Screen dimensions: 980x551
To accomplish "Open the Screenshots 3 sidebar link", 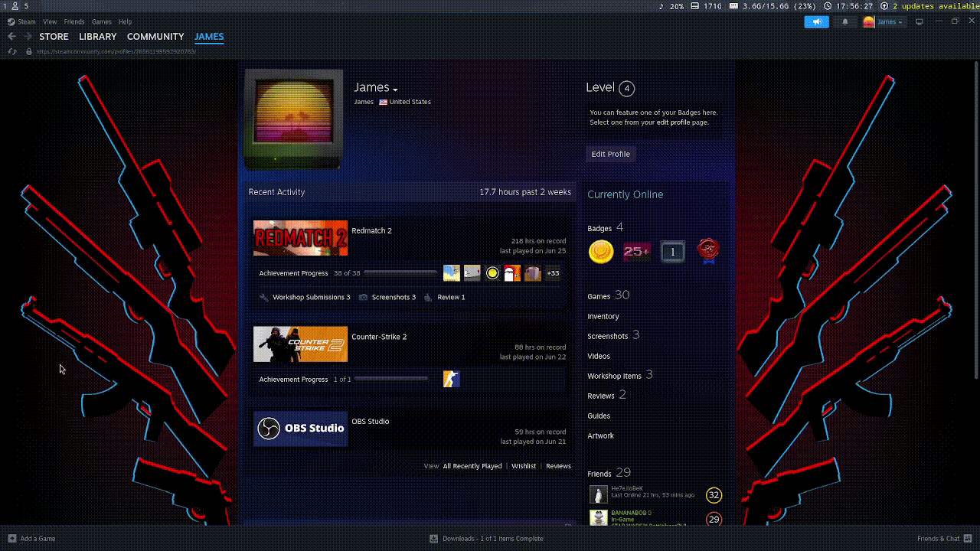I will pyautogui.click(x=613, y=335).
